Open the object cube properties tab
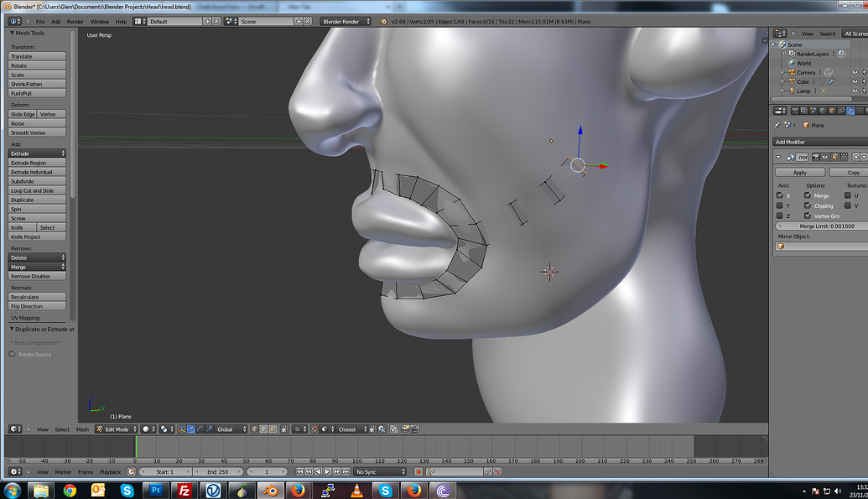This screenshot has width=868, height=499. [831, 111]
